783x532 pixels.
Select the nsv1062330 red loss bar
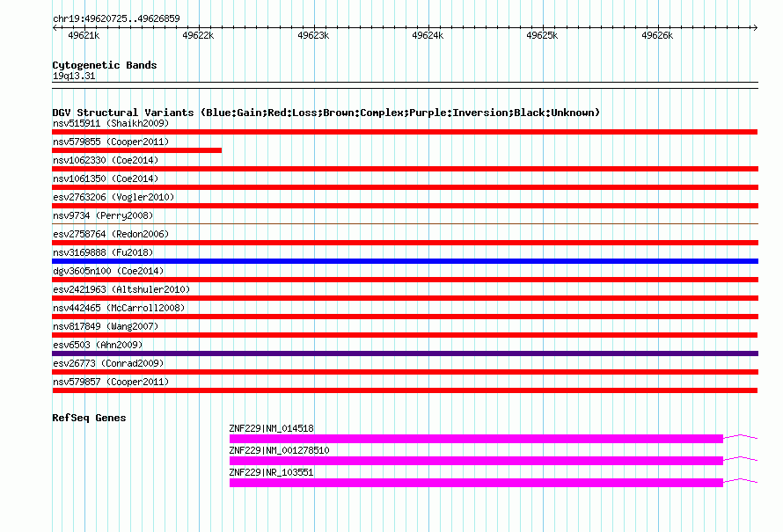coord(405,169)
